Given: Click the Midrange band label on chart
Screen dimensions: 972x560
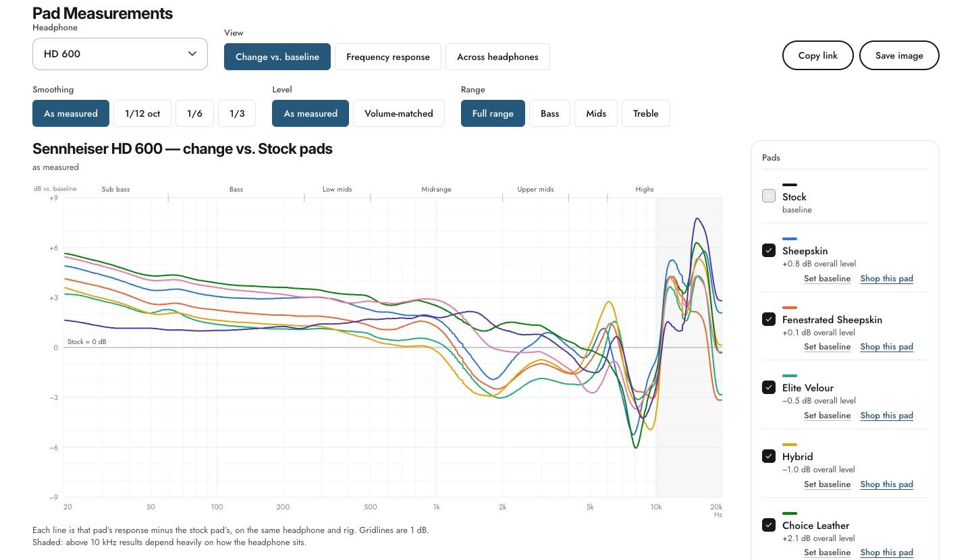Looking at the screenshot, I should point(436,190).
